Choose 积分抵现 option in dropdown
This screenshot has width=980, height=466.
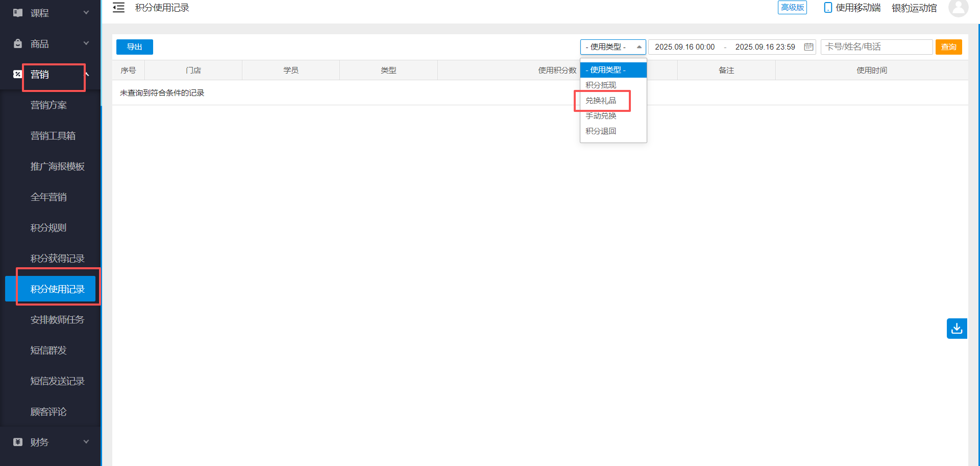pyautogui.click(x=601, y=85)
